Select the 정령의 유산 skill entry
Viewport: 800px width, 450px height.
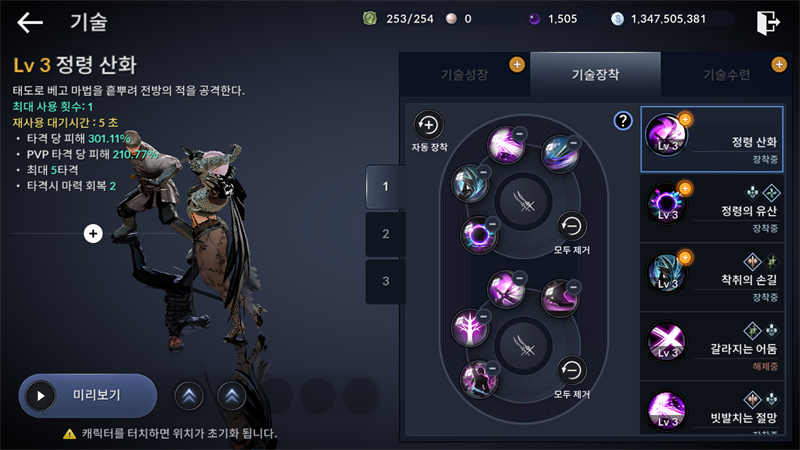(712, 209)
